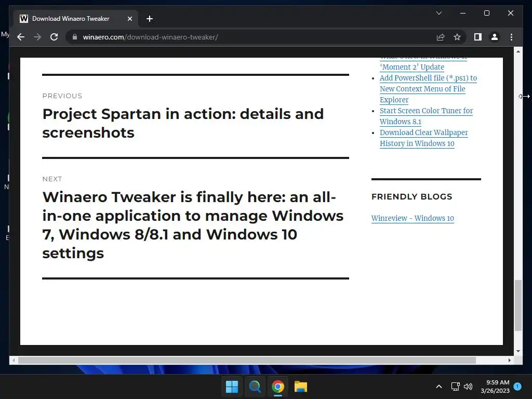This screenshot has height=399, width=532.
Task: Open the Chrome three-dot menu
Action: (511, 37)
